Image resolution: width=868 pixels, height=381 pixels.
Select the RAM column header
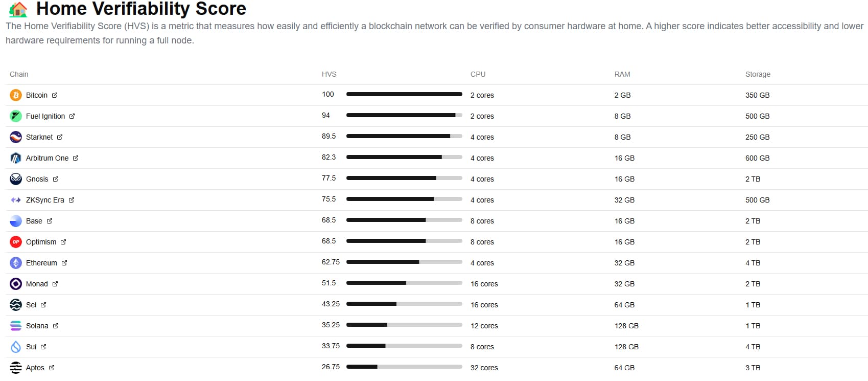point(622,74)
